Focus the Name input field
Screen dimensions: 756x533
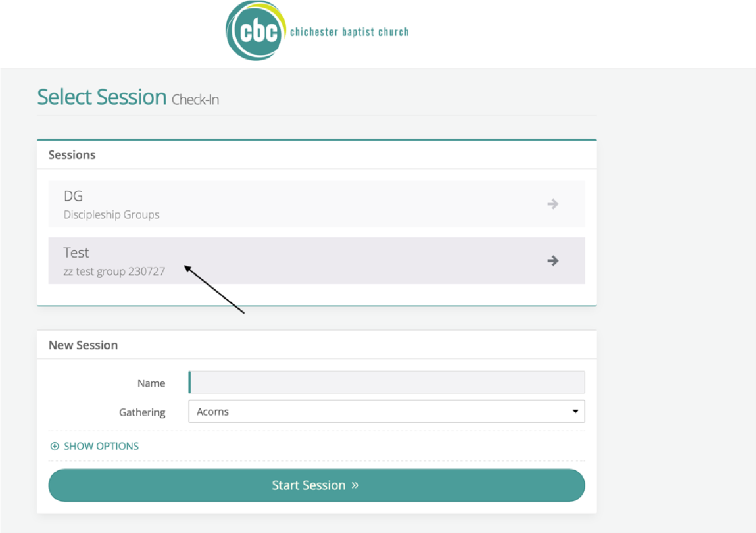(x=386, y=383)
